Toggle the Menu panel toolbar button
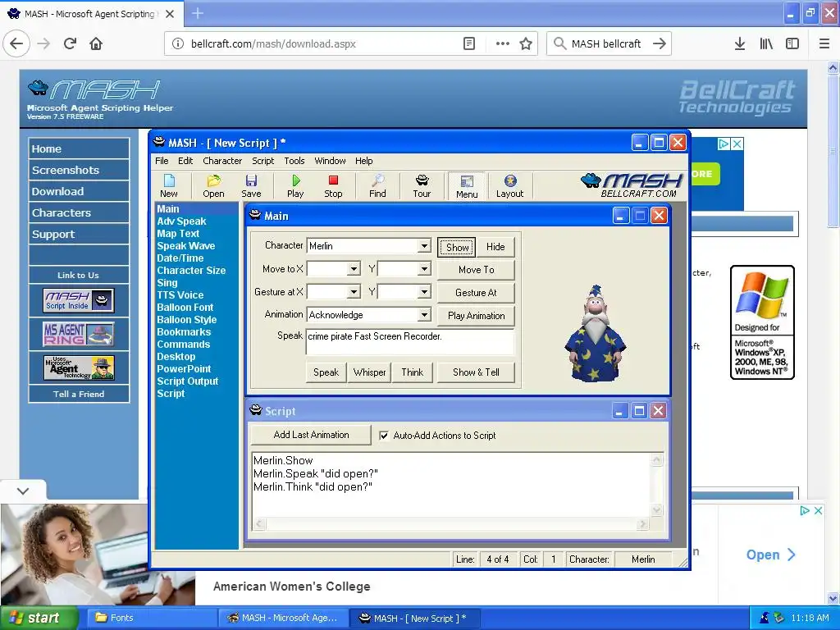The image size is (840, 630). tap(467, 186)
